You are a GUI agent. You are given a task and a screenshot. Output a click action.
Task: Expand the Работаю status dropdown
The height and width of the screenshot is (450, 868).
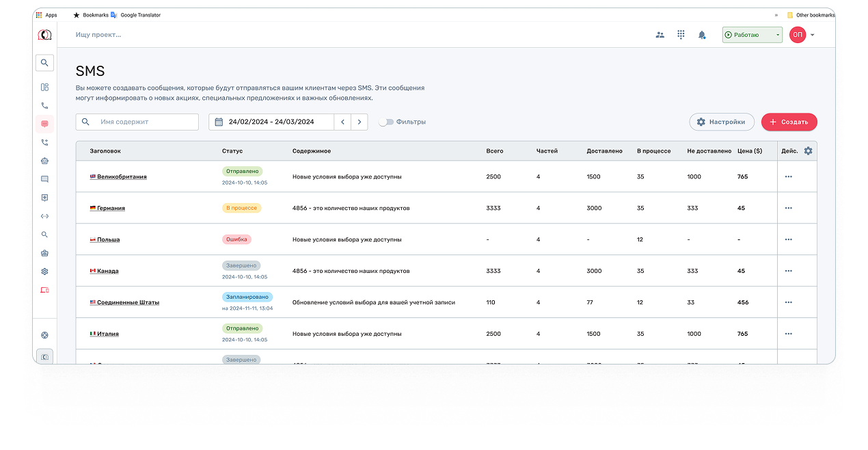click(778, 35)
